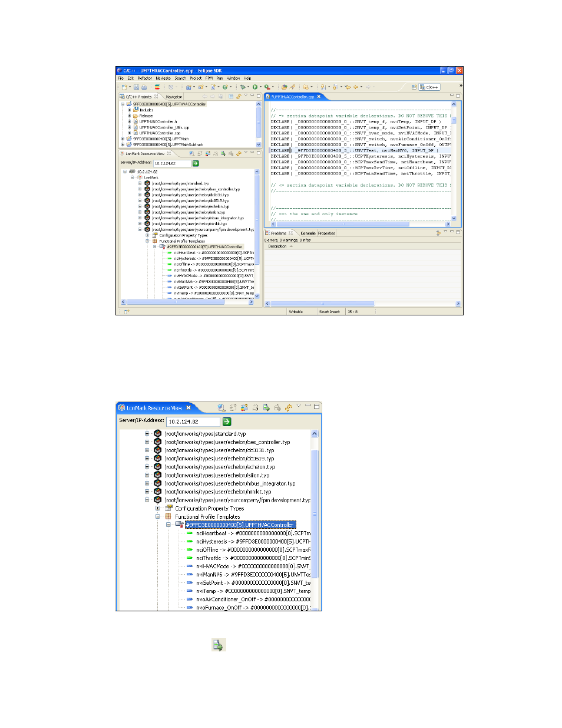Image resolution: width=562 pixels, height=728 pixels.
Task: Click the vertical scrollbar of enlarged LonMark tree
Action: pyautogui.click(x=315, y=519)
